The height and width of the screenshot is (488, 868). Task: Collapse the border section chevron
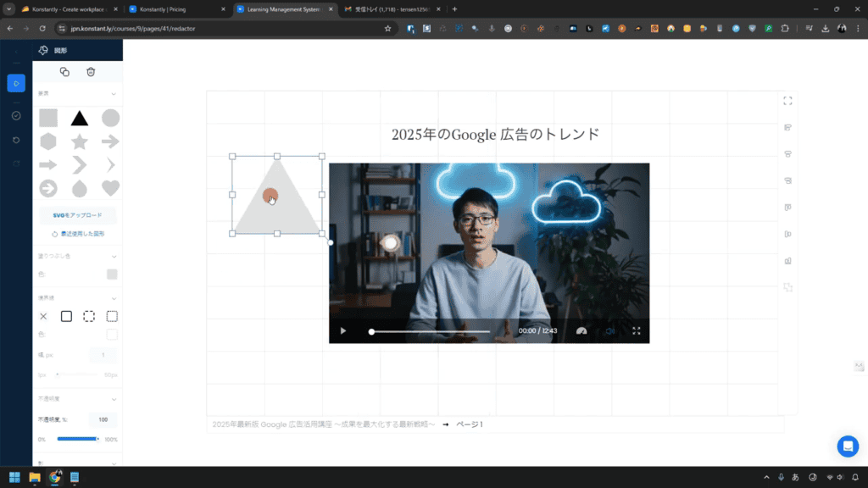pyautogui.click(x=114, y=298)
